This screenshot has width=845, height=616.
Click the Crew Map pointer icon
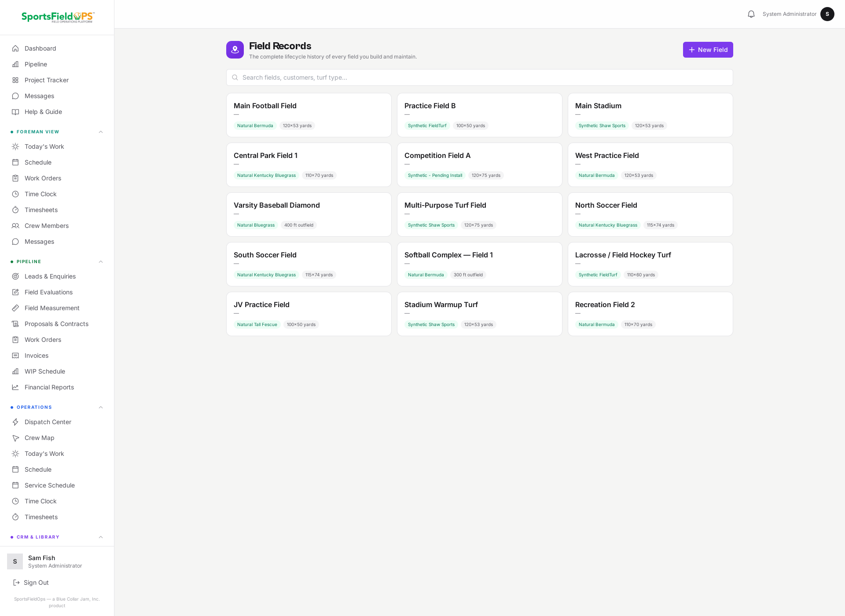tap(15, 438)
